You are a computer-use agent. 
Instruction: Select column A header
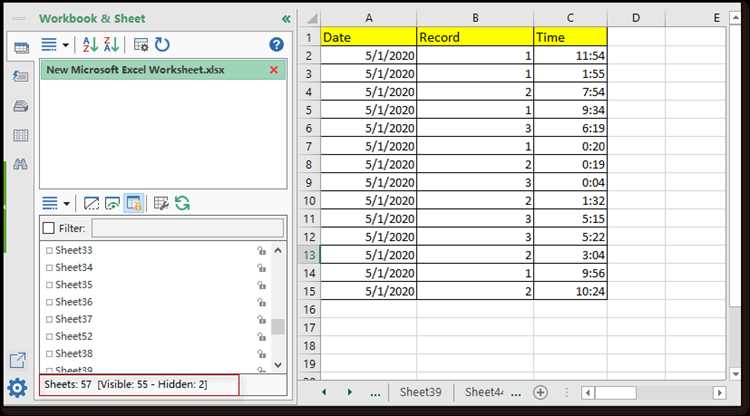[x=369, y=18]
